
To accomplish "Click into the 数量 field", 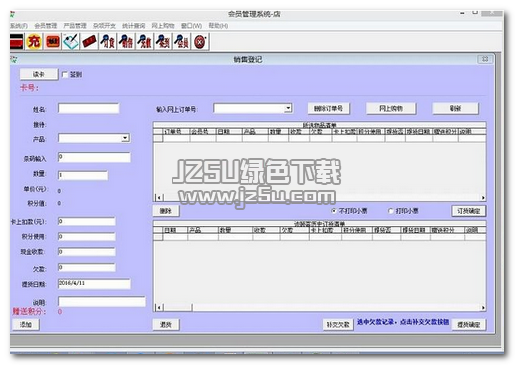I will [83, 175].
